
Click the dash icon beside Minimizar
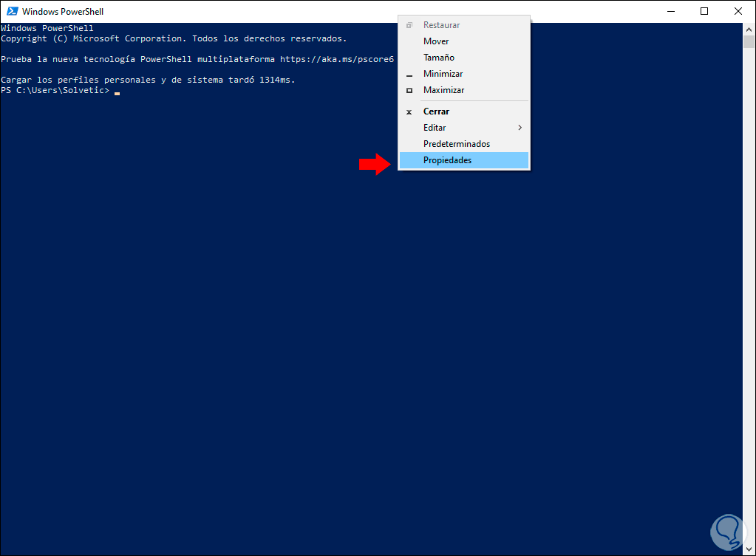click(x=409, y=75)
